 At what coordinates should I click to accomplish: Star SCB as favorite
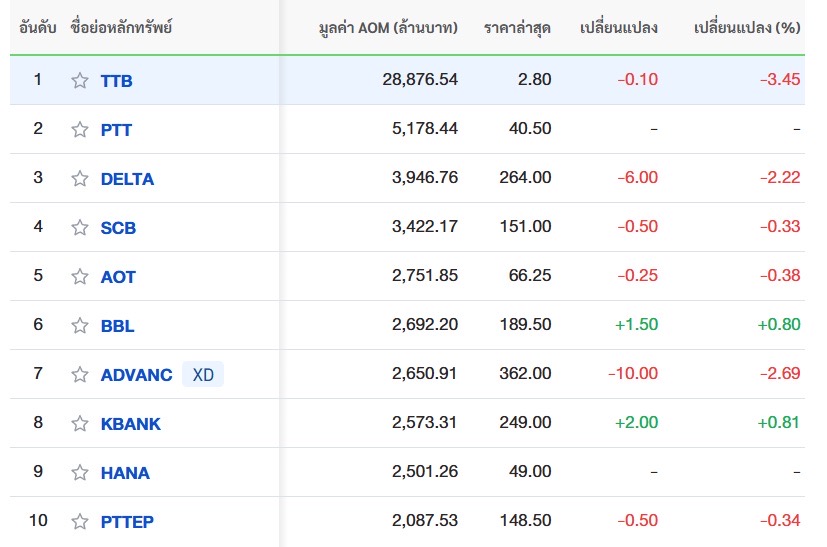(80, 227)
